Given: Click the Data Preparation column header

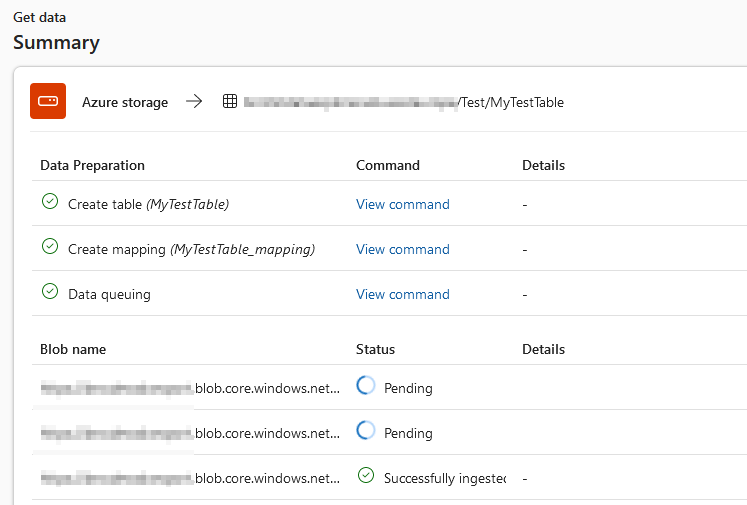Looking at the screenshot, I should tap(92, 165).
